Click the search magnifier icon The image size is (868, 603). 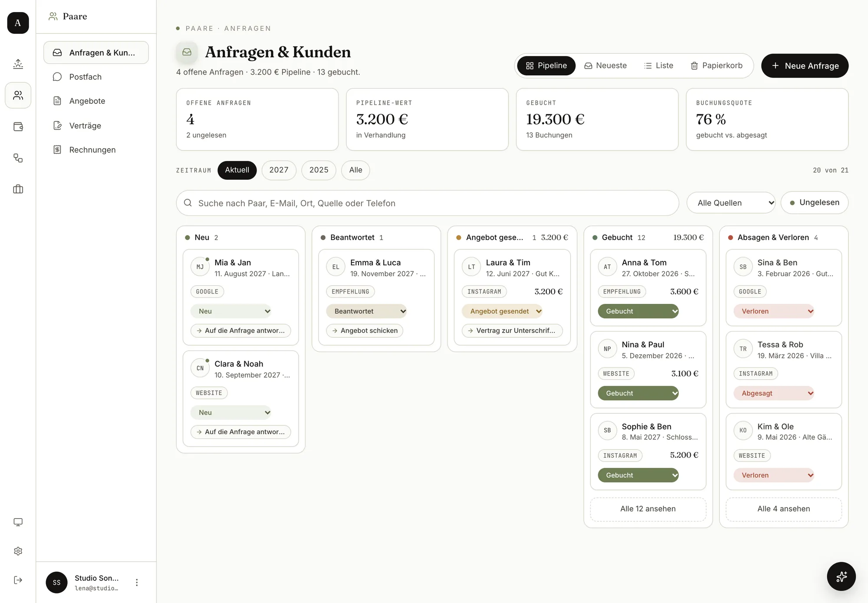[x=188, y=203]
